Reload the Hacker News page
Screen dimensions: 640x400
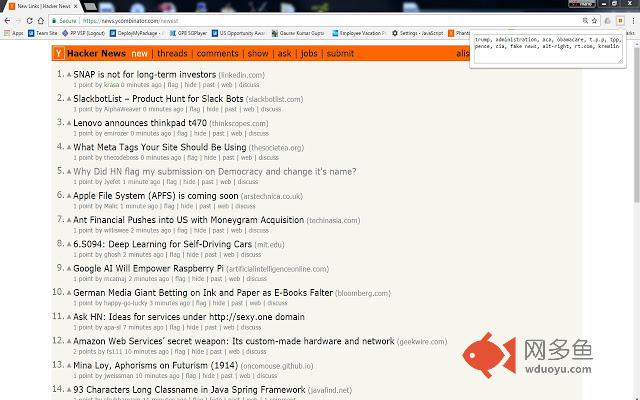click(x=29, y=20)
